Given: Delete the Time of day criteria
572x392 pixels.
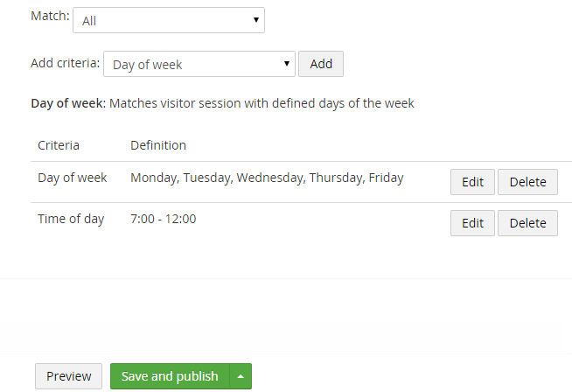Looking at the screenshot, I should (528, 223).
